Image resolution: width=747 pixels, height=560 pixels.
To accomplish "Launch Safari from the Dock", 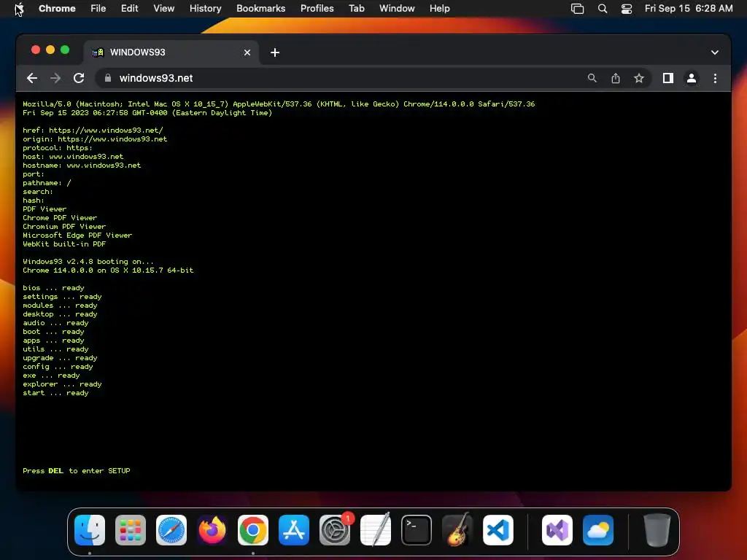I will coord(171,530).
